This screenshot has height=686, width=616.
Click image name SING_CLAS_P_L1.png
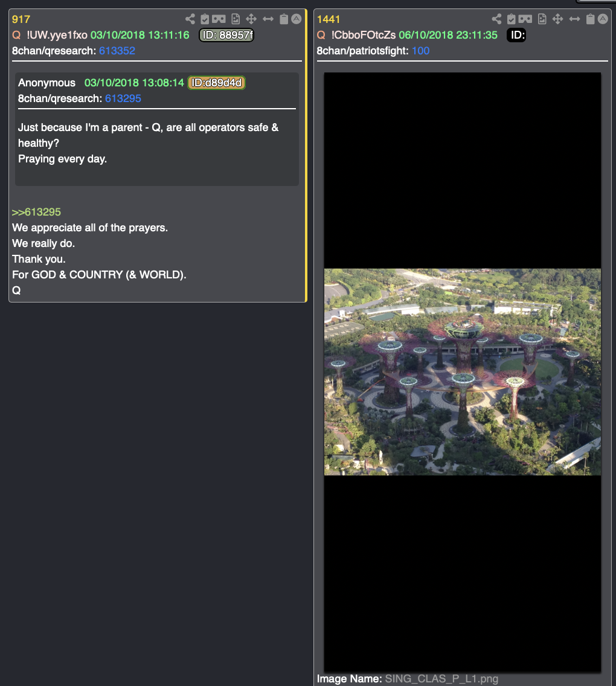[x=441, y=679]
